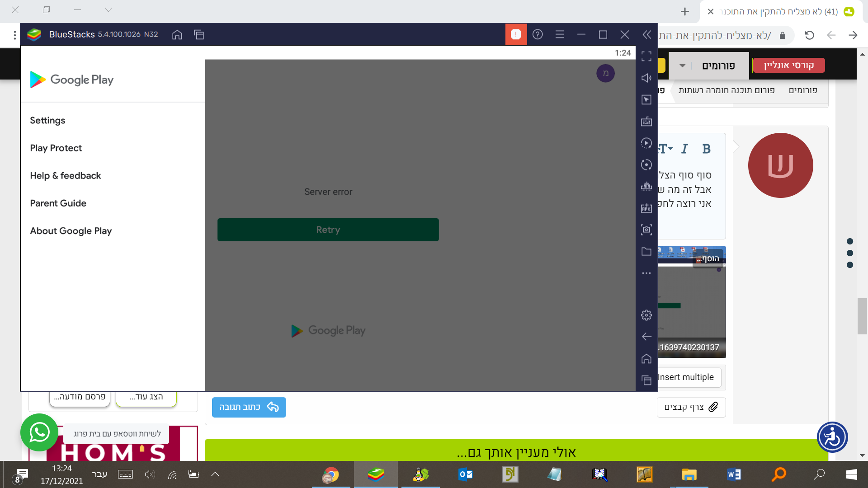
Task: Click the Install APK icon
Action: (646, 208)
